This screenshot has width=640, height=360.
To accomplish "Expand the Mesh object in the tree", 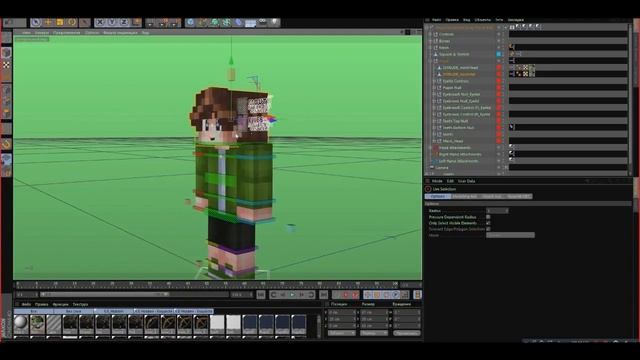I will pos(430,47).
